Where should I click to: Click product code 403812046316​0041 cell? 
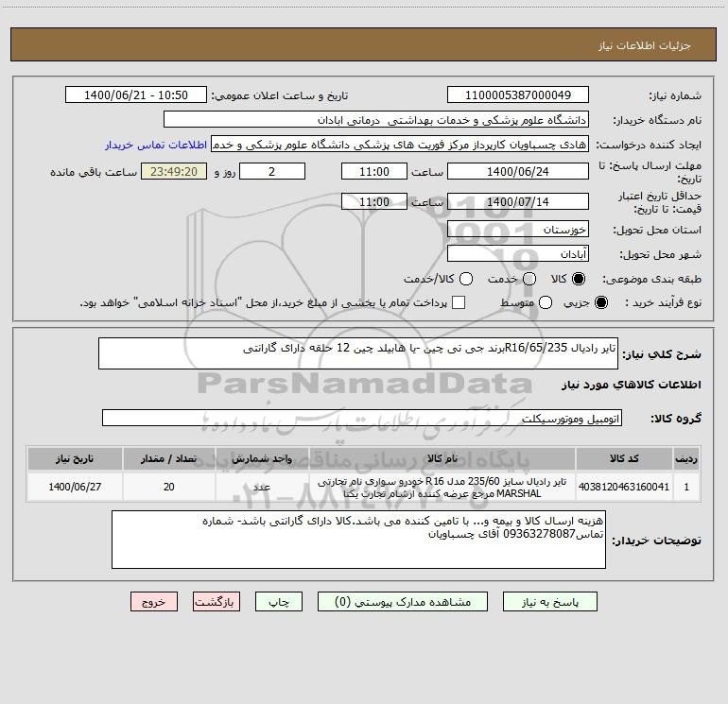click(624, 487)
